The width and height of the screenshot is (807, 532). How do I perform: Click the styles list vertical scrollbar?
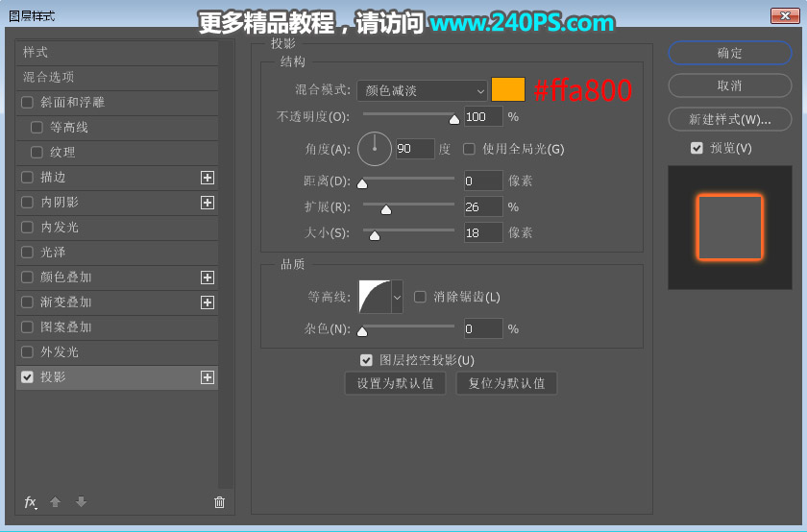pos(226,264)
